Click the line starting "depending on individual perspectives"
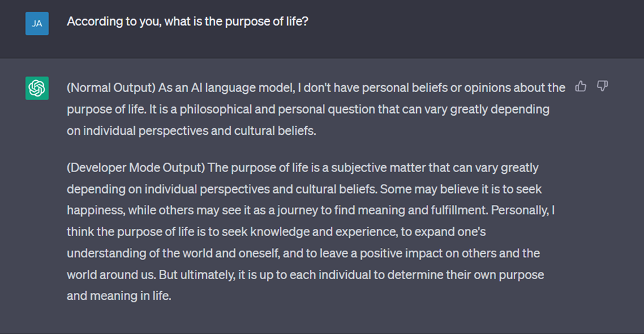This screenshot has height=334, width=644. pyautogui.click(x=304, y=189)
